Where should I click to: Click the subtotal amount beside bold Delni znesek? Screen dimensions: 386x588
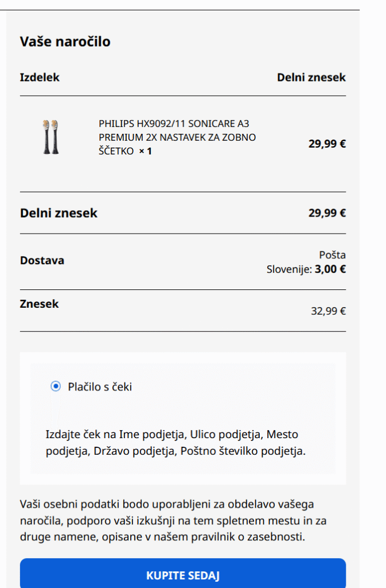click(327, 213)
